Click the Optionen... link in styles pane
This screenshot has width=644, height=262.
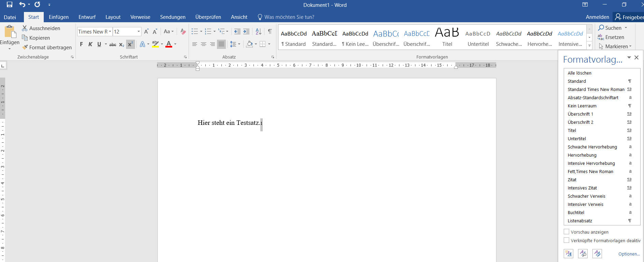629,254
